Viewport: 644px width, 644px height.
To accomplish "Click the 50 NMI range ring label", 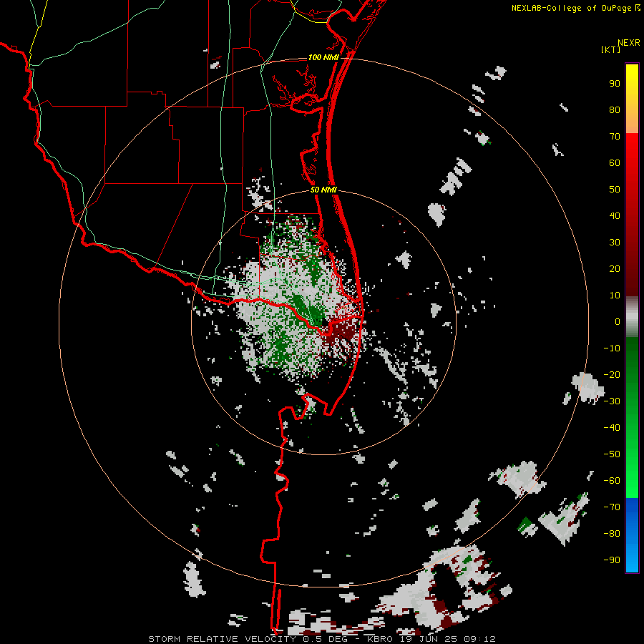I will coord(323,190).
